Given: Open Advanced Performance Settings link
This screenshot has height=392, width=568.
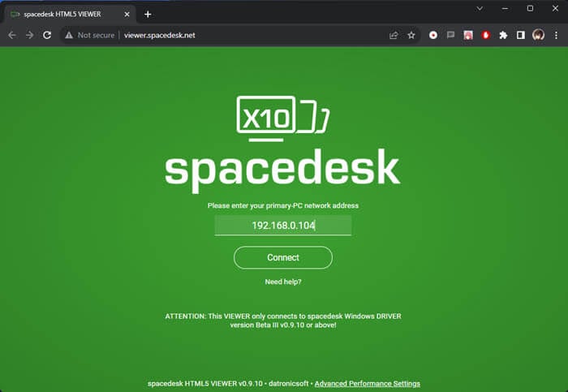Looking at the screenshot, I should [368, 384].
